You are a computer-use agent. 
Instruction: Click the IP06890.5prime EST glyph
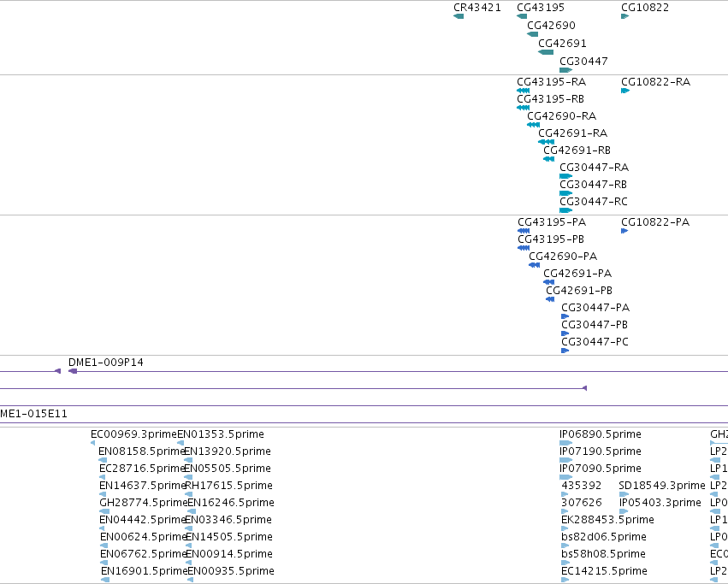[566, 443]
